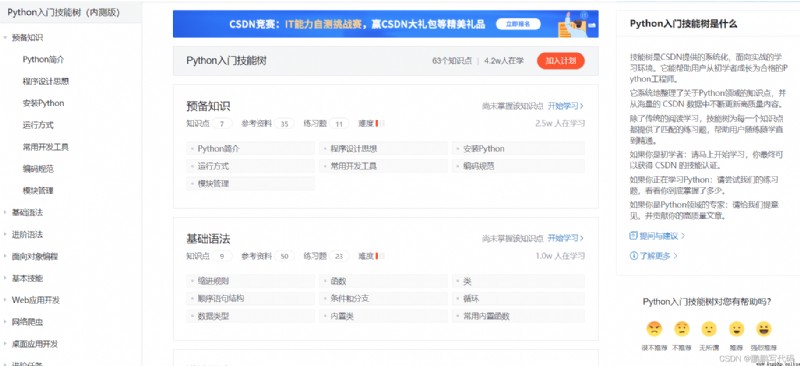The image size is (800, 366).
Task: Open the 常用开发工具 chip in the 预备知识 card
Action: 383,166
